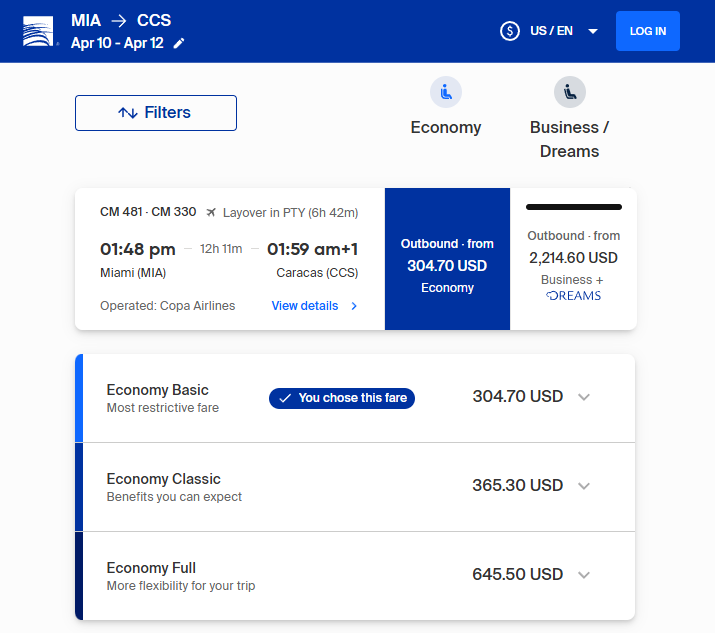Click Operated: Copa Airlines text
The image size is (715, 633).
coord(168,306)
